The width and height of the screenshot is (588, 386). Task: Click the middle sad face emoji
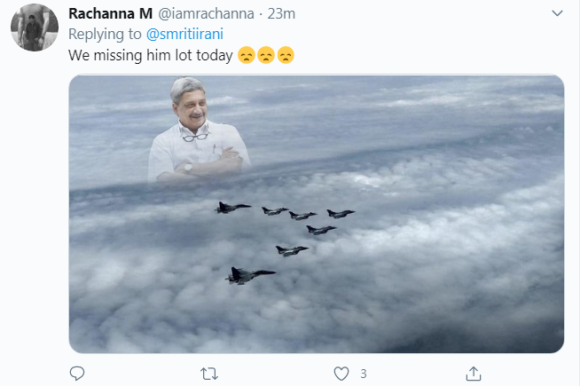(265, 56)
